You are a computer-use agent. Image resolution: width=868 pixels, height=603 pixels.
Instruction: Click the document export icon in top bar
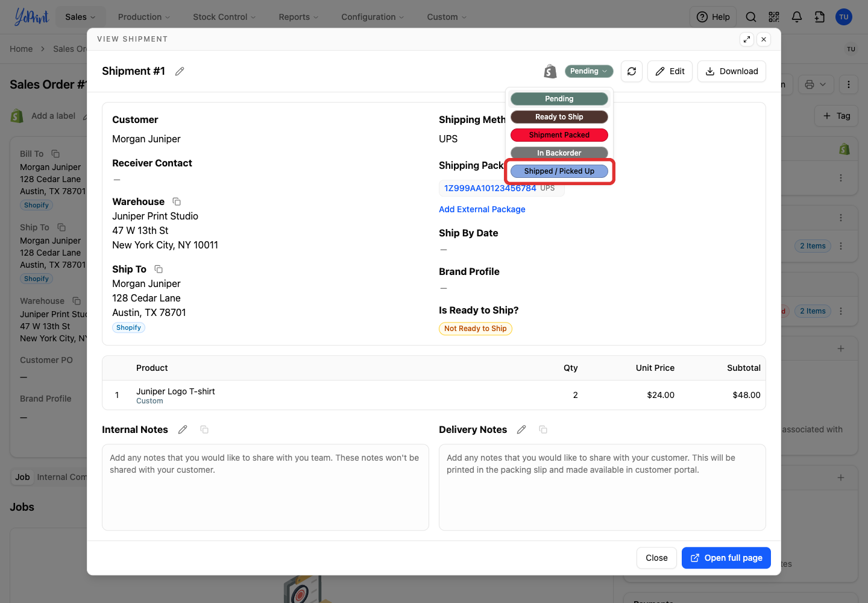point(820,17)
